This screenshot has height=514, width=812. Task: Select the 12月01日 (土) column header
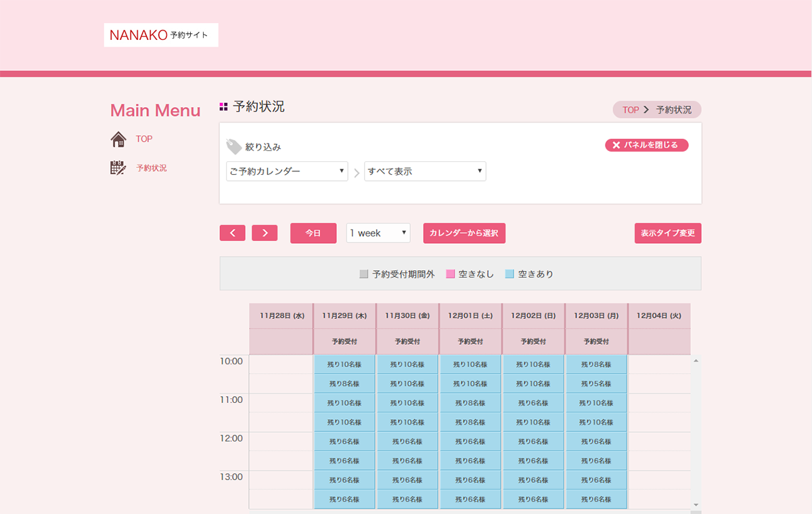tap(470, 316)
